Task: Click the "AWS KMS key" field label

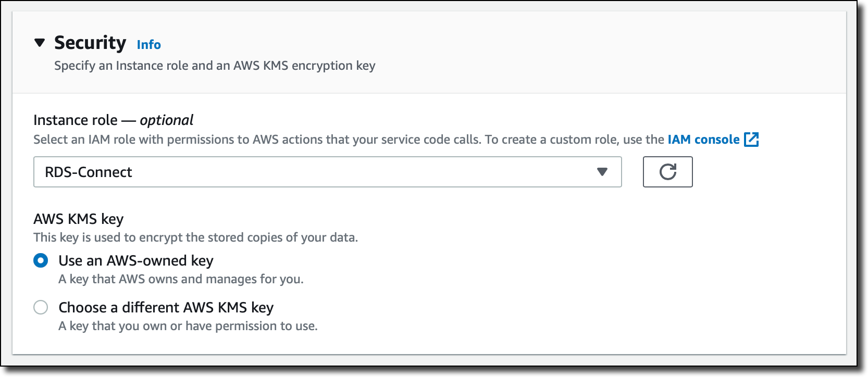Action: tap(78, 219)
